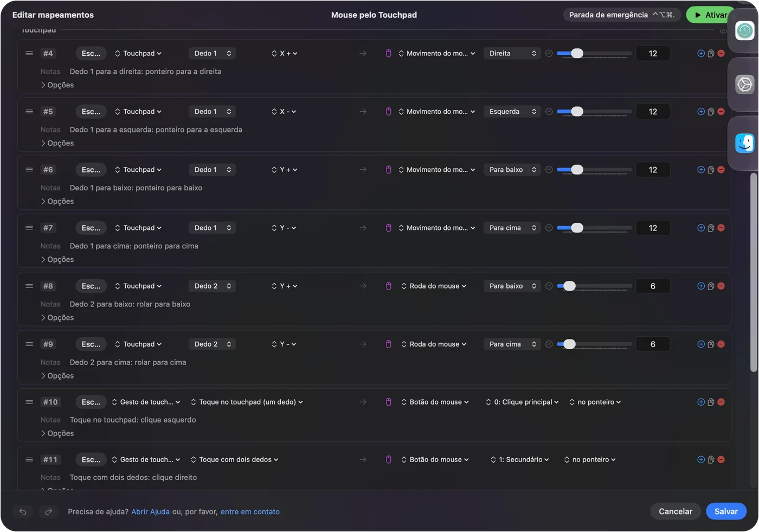The image size is (759, 532).
Task: Click the speed slider on row #4
Action: click(594, 53)
